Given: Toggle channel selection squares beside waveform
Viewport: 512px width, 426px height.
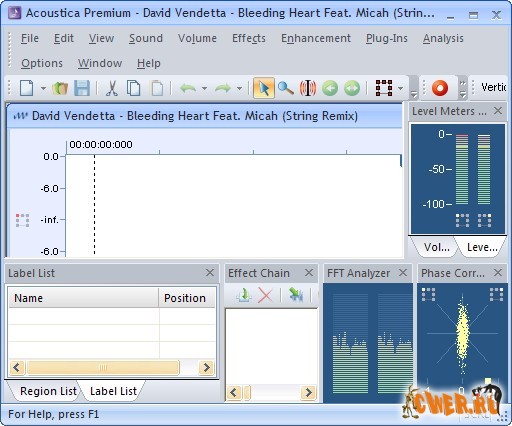Looking at the screenshot, I should pyautogui.click(x=22, y=221).
